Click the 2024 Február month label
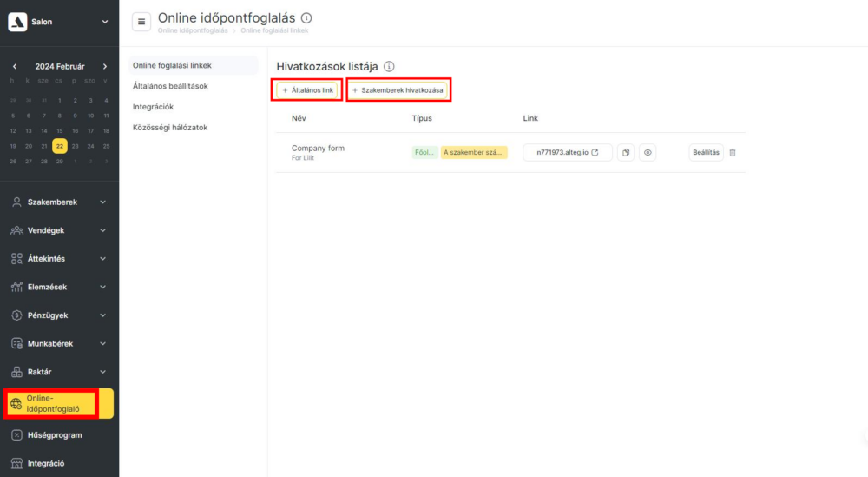This screenshot has height=477, width=868. tap(60, 67)
